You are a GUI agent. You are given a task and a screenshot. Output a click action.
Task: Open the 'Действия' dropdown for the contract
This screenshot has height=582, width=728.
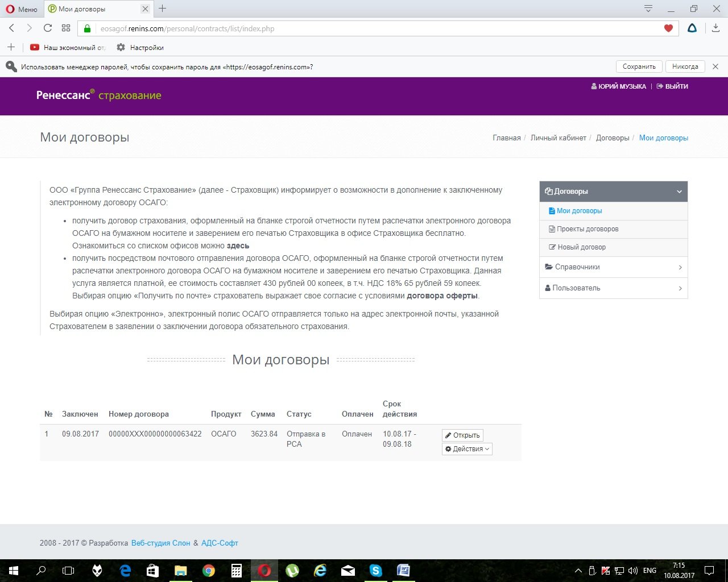[x=467, y=449]
